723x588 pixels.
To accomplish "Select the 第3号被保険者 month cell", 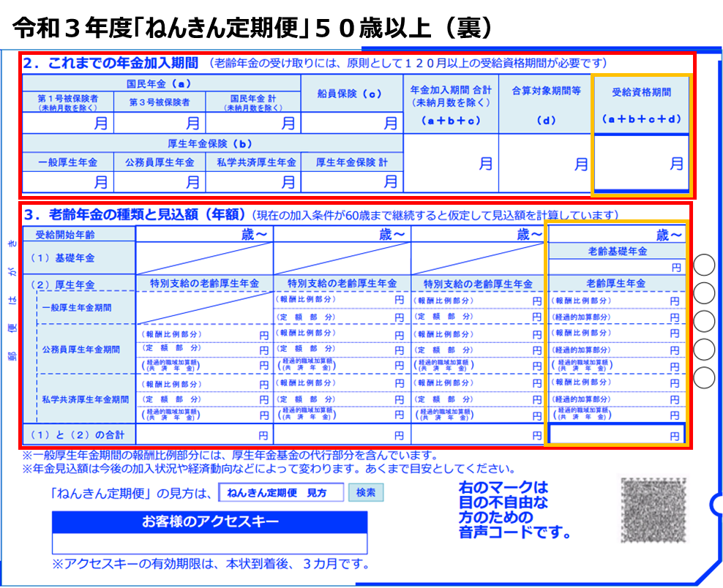I will pos(160,124).
